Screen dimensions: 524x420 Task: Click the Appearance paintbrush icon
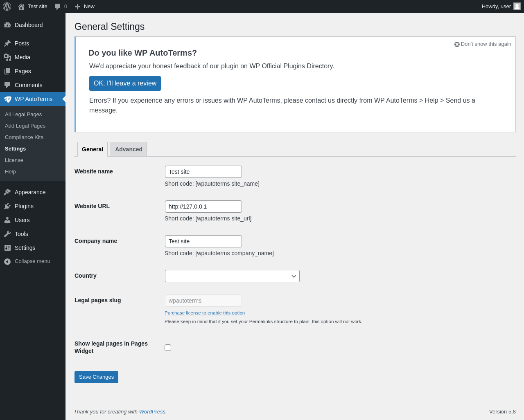(x=7, y=192)
